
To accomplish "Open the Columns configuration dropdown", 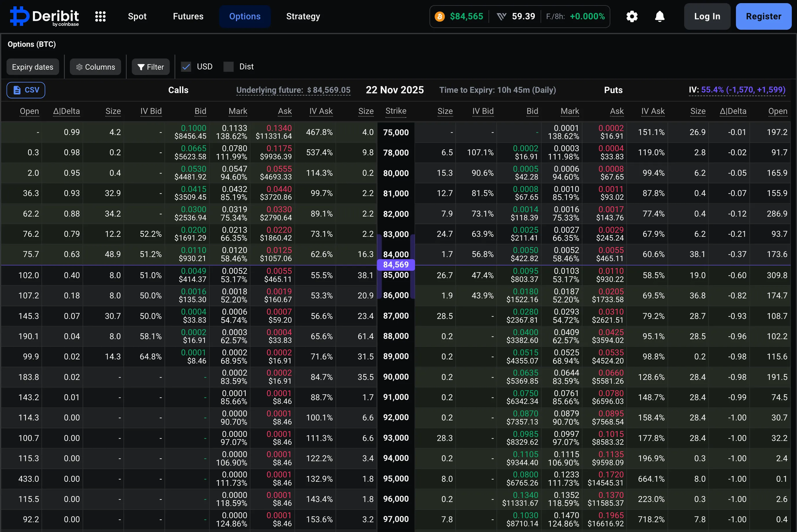I will 95,67.
